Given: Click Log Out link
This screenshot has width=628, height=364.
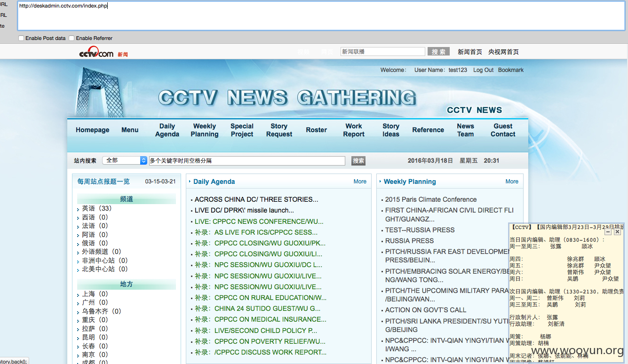Looking at the screenshot, I should click(483, 70).
